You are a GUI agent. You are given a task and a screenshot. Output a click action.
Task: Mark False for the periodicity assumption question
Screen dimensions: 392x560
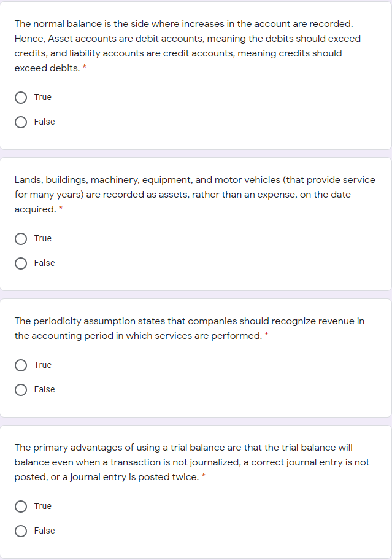pos(21,390)
